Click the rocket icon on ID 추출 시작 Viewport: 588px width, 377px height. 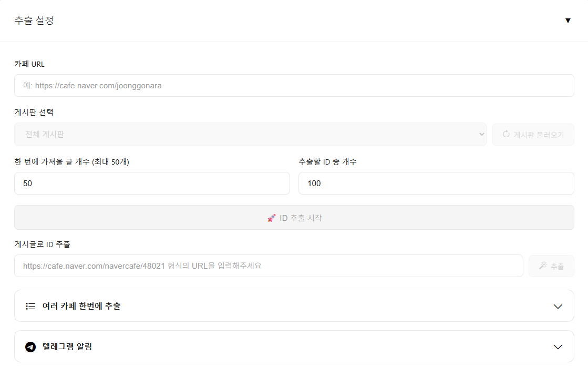[272, 218]
